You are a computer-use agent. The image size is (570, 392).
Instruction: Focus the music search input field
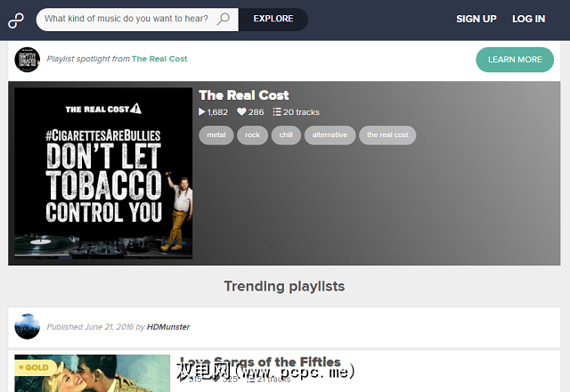coord(137,20)
